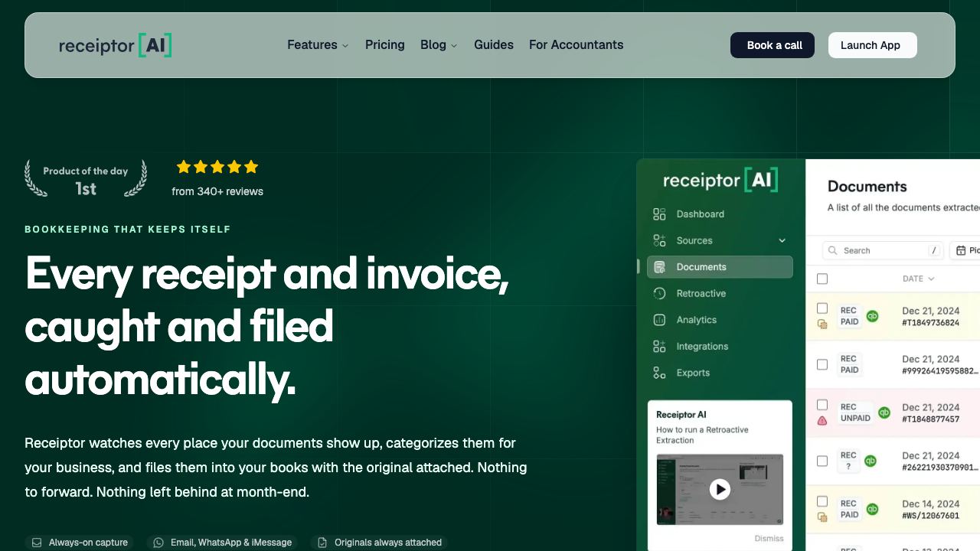Click the red warning icon in row #T1848877457
Image resolution: width=980 pixels, height=551 pixels.
pyautogui.click(x=822, y=420)
